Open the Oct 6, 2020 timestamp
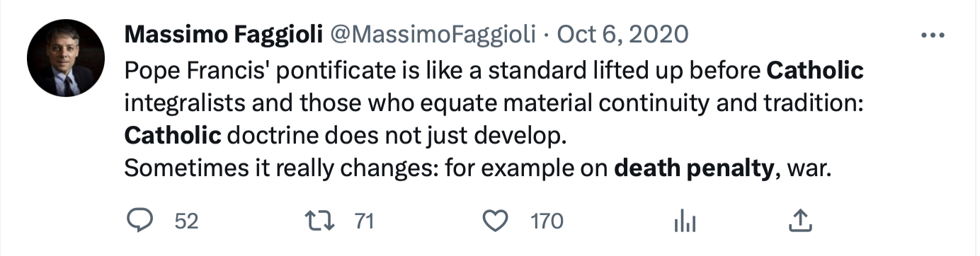 (623, 34)
